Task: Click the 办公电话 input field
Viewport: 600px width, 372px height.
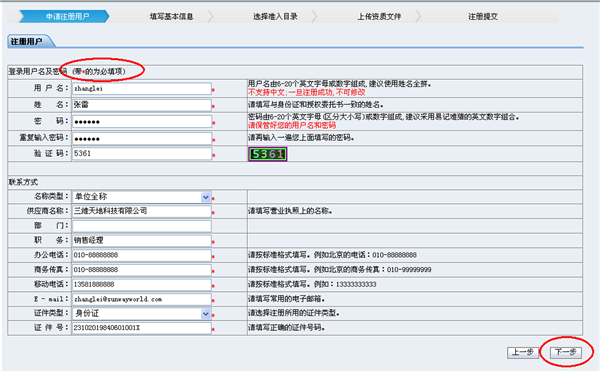Action: point(142,255)
